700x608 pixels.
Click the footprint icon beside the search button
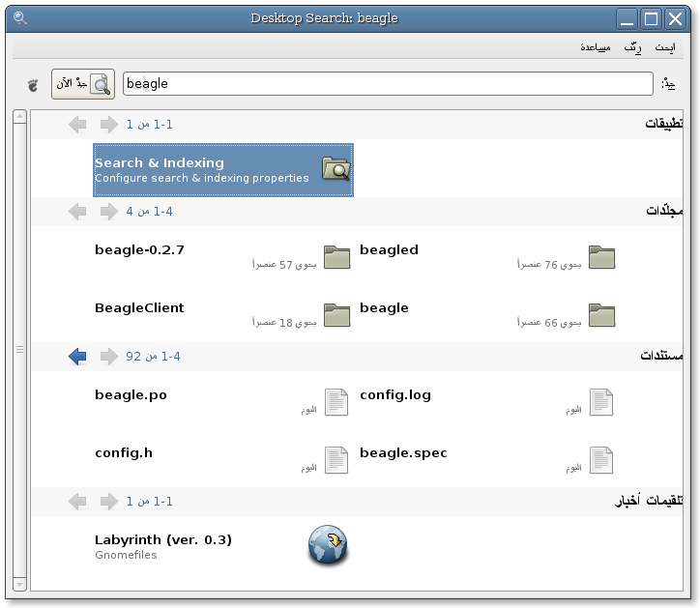point(34,84)
